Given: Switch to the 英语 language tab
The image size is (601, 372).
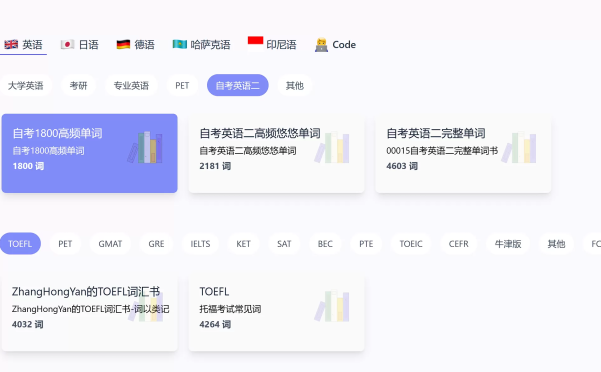Looking at the screenshot, I should click(x=23, y=45).
